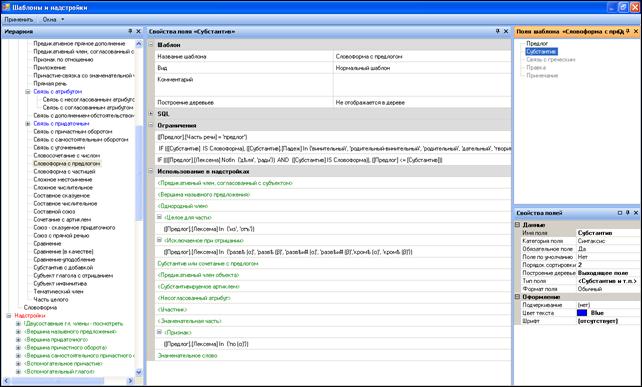642x387 pixels.
Task: Expand the Связь с придаточным tree node
Action: tap(28, 124)
